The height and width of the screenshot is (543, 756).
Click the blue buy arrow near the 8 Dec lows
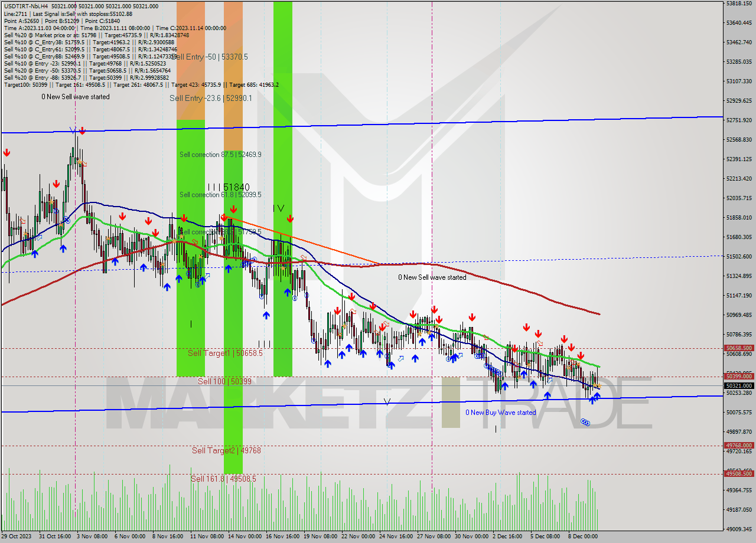[594, 399]
